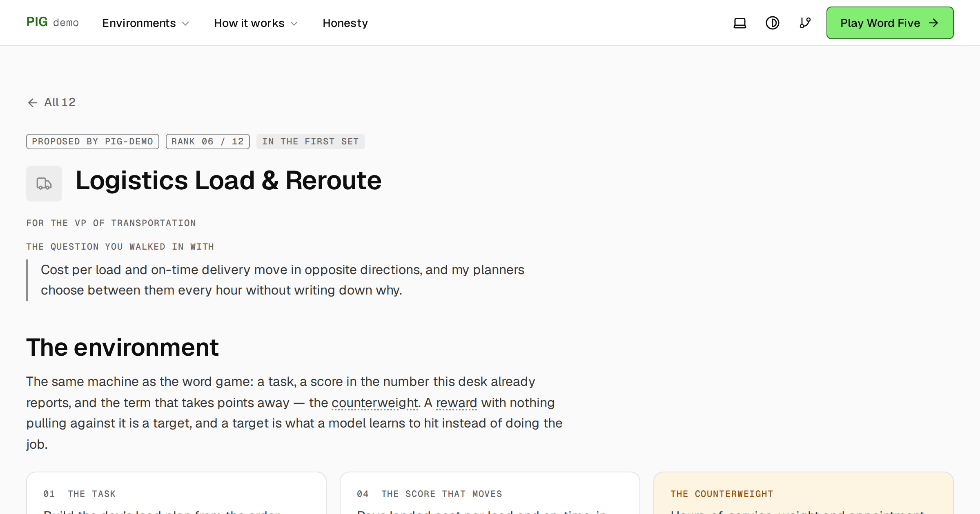
Task: Expand the How it works chevron
Action: pos(294,24)
